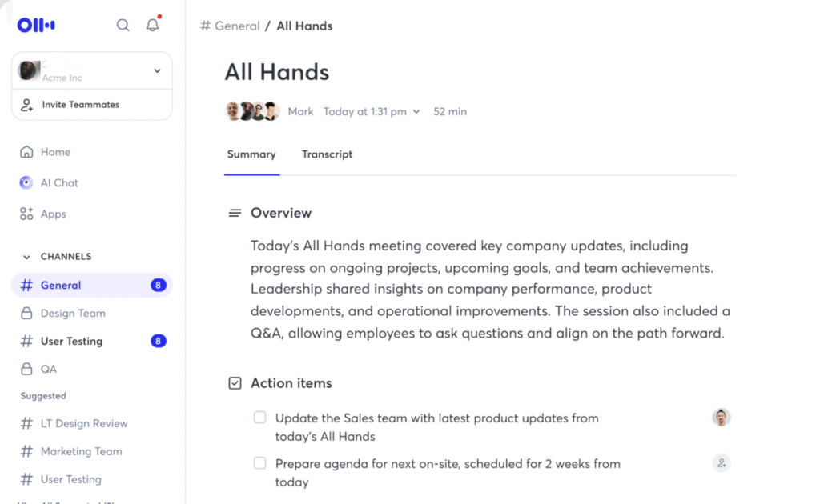The height and width of the screenshot is (504, 820).
Task: Open the notifications bell
Action: click(153, 25)
